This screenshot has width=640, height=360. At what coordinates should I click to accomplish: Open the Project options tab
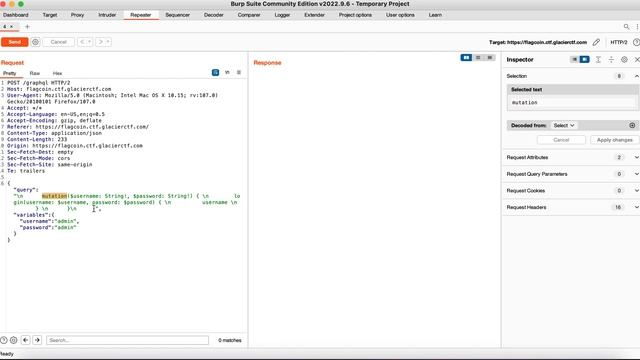355,15
